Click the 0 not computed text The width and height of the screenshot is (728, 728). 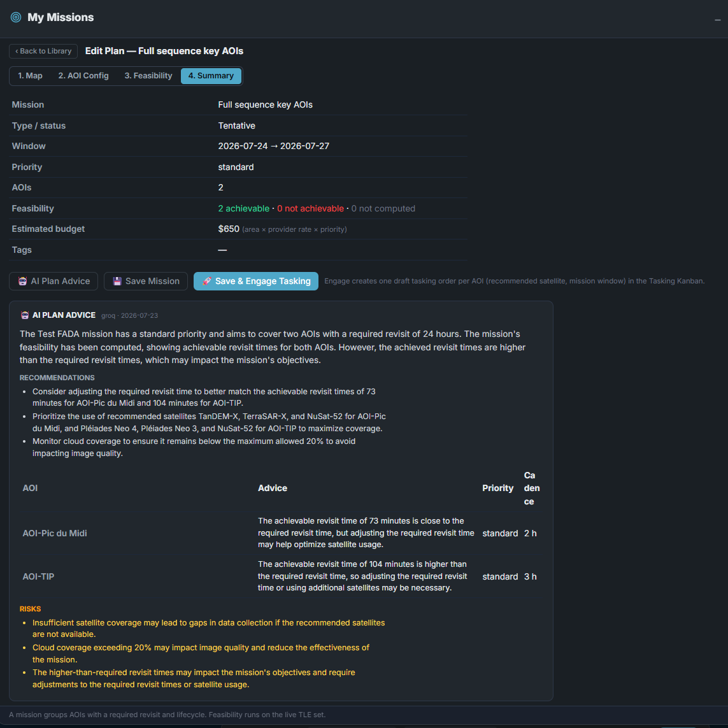pos(383,208)
